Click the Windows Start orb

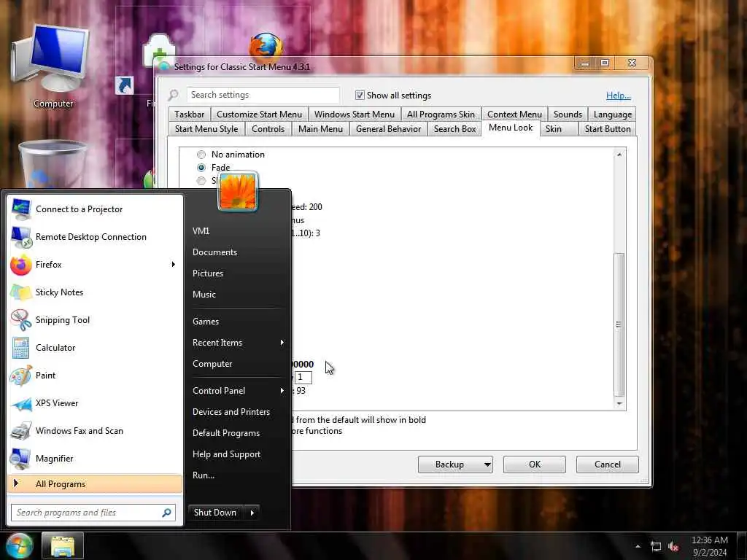click(x=19, y=545)
